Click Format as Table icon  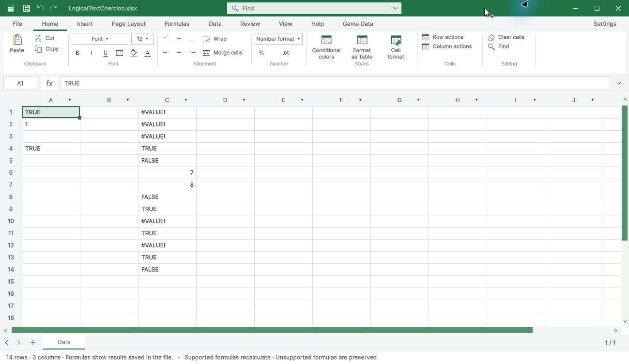(362, 47)
